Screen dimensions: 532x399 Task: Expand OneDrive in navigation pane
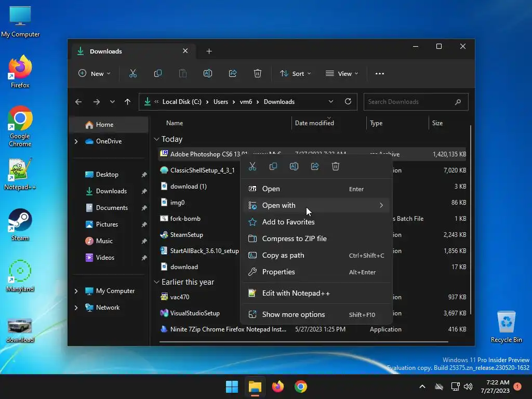(76, 141)
